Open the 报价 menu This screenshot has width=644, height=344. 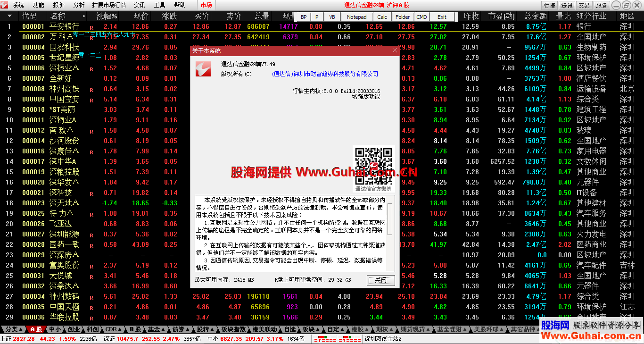pos(59,5)
